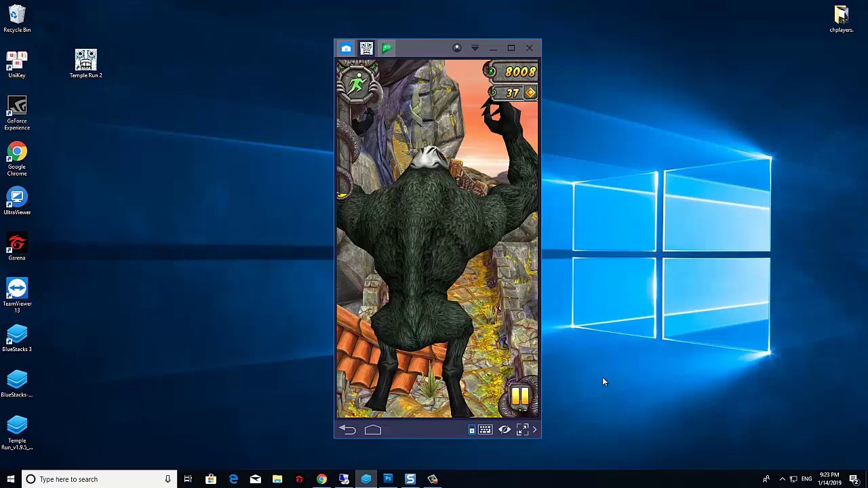Screen dimensions: 868x488
Task: Activate the search microphone icon
Action: (x=167, y=479)
